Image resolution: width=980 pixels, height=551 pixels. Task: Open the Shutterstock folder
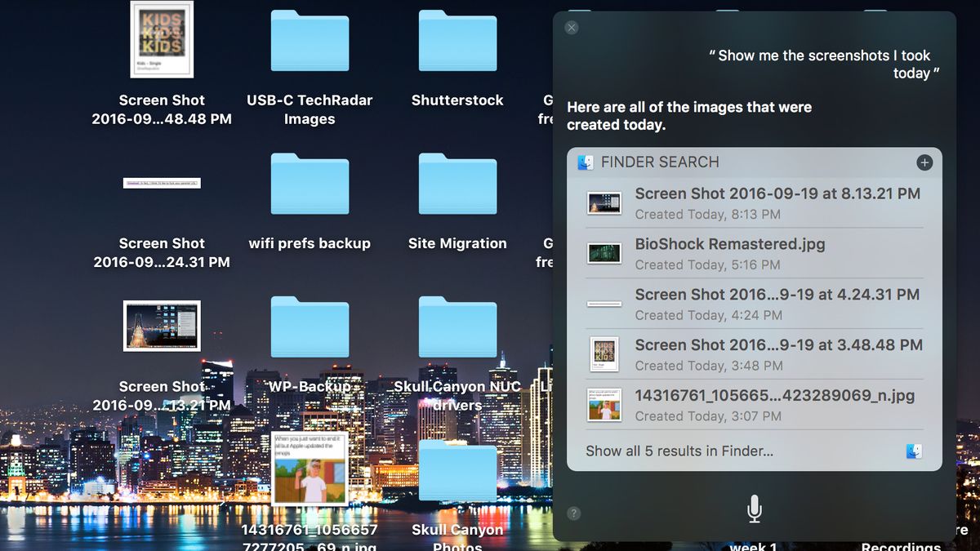[x=457, y=39]
